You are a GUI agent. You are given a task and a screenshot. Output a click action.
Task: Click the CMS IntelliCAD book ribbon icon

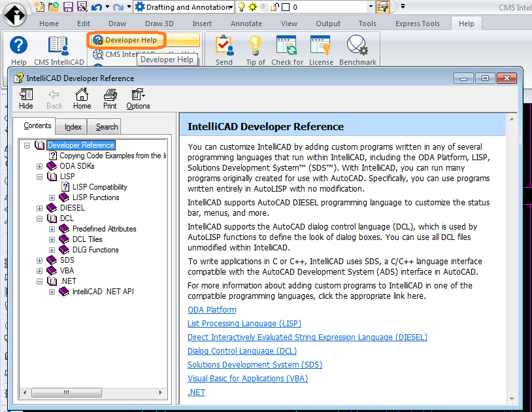click(59, 46)
